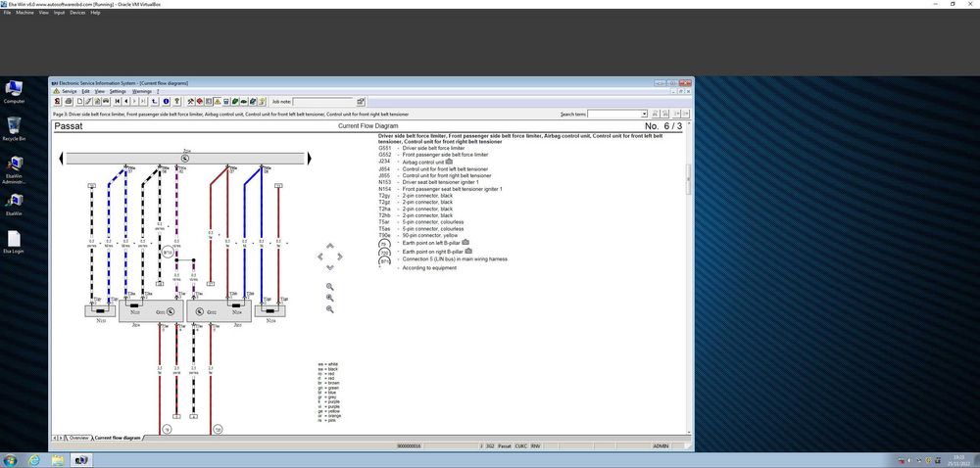The height and width of the screenshot is (468, 980).
Task: Open the Recycle Bin desktop icon
Action: pos(14,129)
